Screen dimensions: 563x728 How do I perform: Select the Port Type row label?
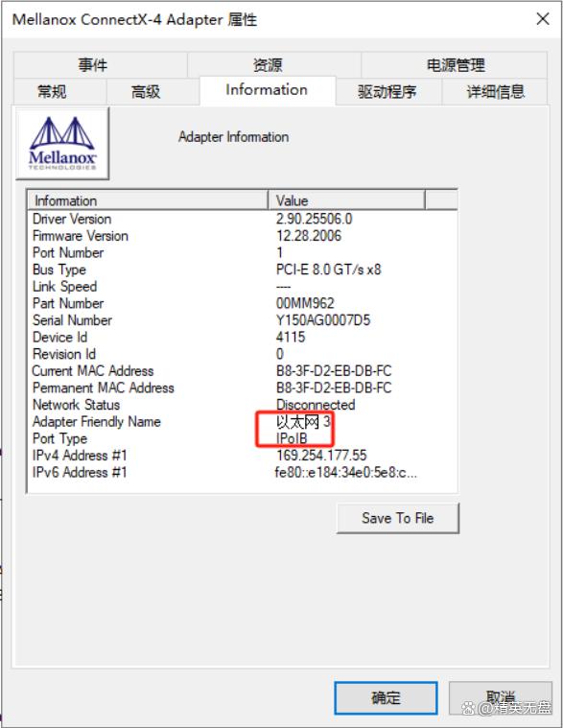tap(59, 438)
